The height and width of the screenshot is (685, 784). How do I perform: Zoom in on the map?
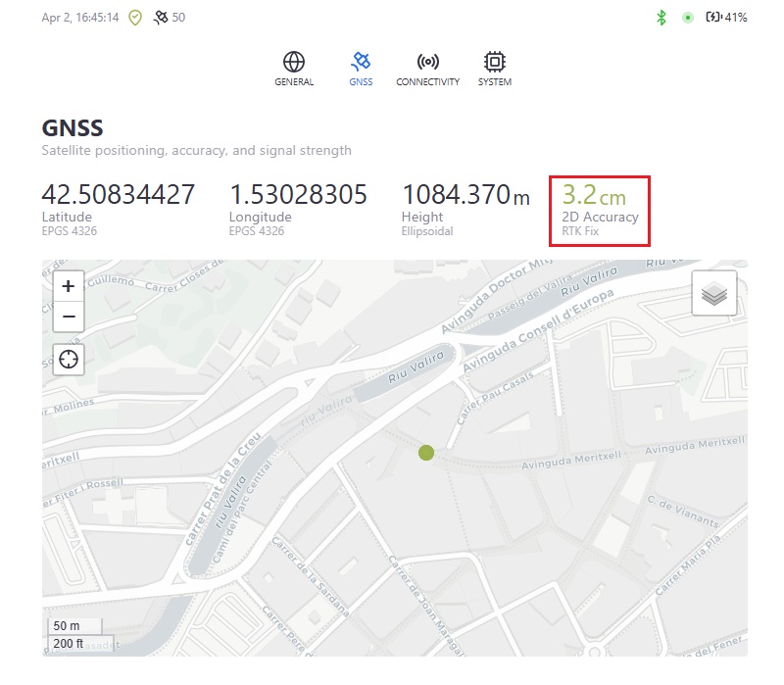68,287
